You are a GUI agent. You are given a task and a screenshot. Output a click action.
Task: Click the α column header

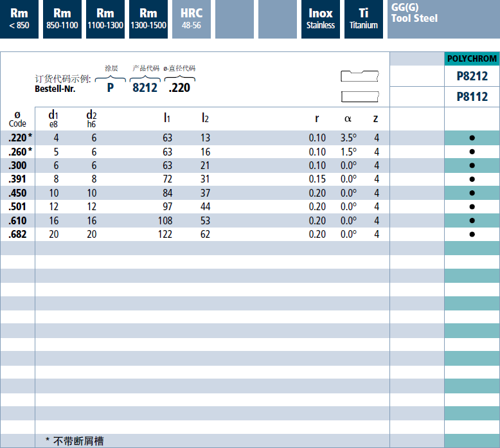(348, 119)
